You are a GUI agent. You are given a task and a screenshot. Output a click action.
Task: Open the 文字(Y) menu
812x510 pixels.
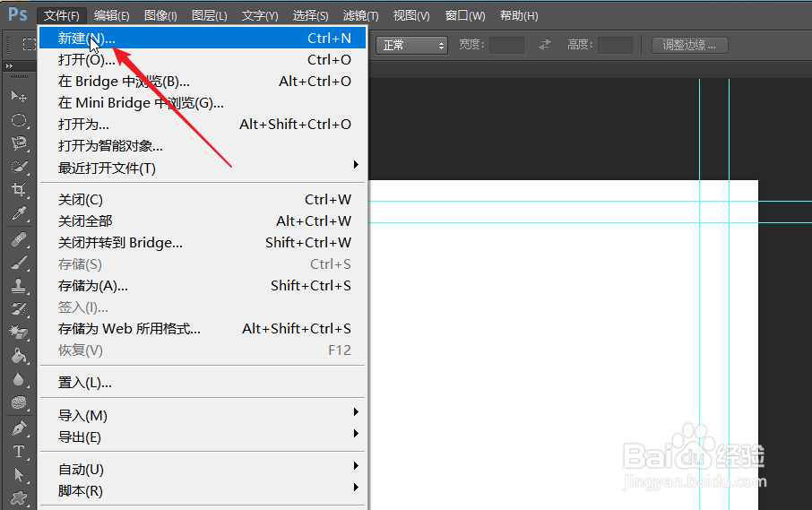tap(260, 15)
